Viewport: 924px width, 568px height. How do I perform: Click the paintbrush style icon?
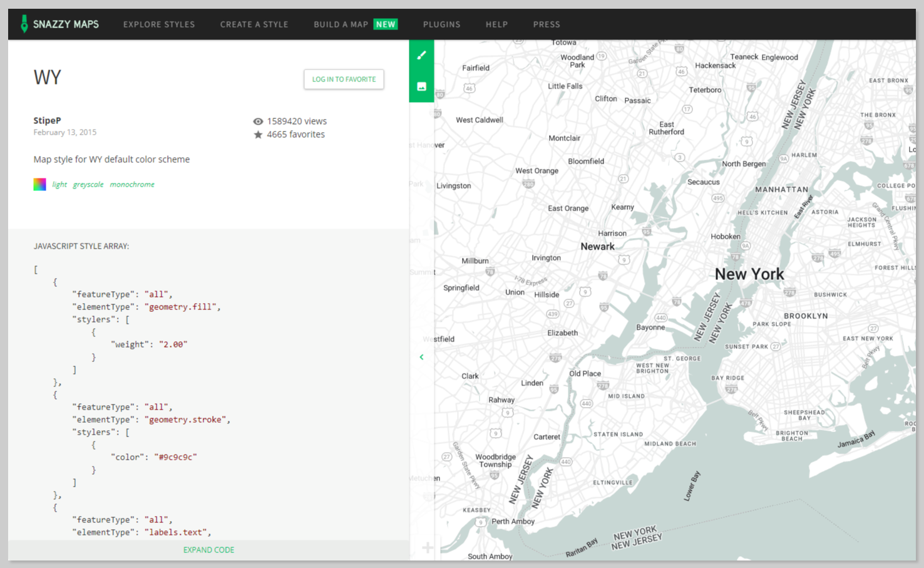[421, 55]
